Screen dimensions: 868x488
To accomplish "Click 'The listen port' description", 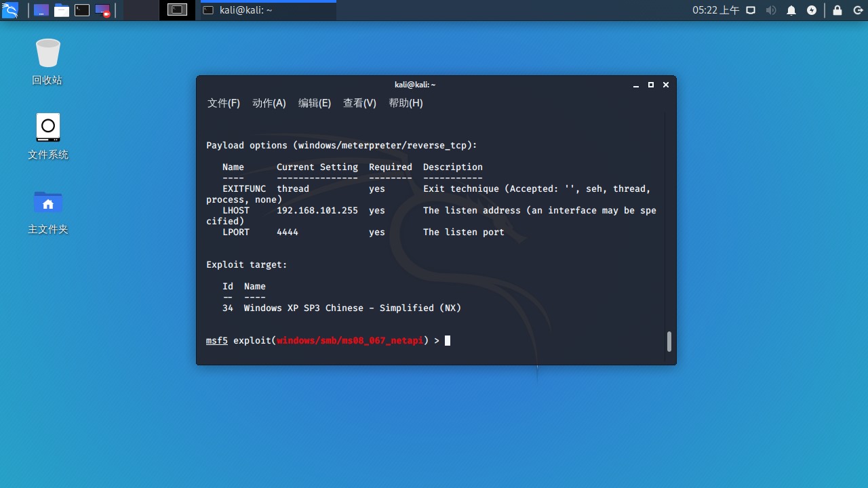I will (464, 232).
